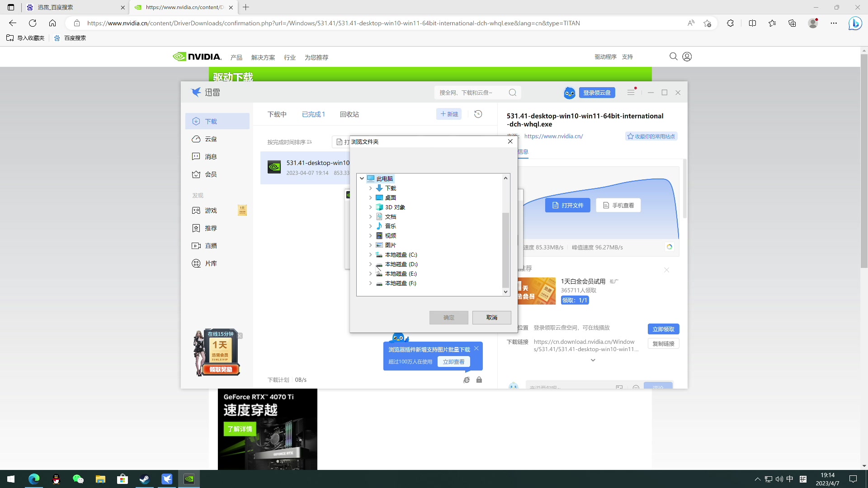Screen dimensions: 868x488
Task: Open Bing chat sidebar icon in Edge
Action: point(855,23)
